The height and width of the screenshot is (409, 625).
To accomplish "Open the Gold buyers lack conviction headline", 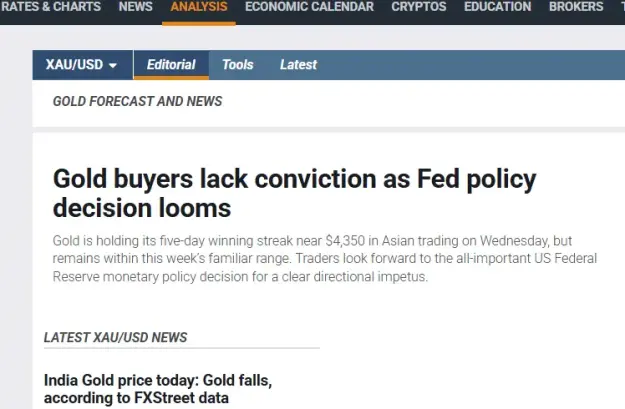I will pyautogui.click(x=295, y=193).
